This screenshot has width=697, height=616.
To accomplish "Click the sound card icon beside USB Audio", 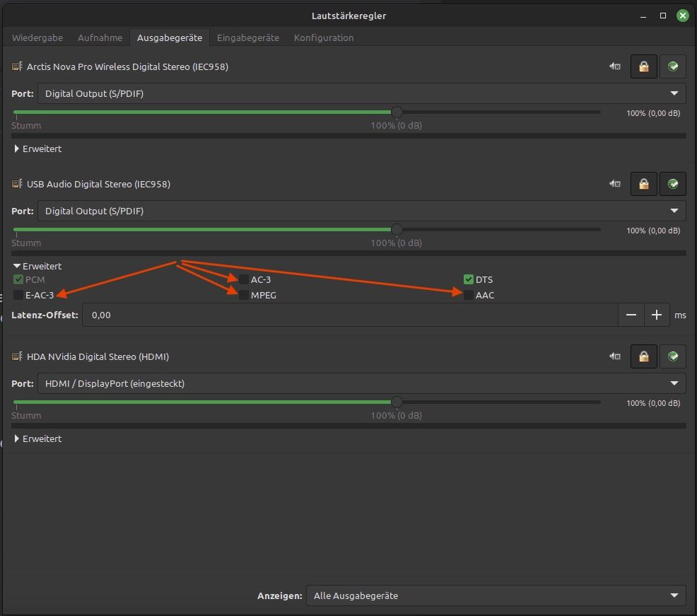I will pos(17,184).
